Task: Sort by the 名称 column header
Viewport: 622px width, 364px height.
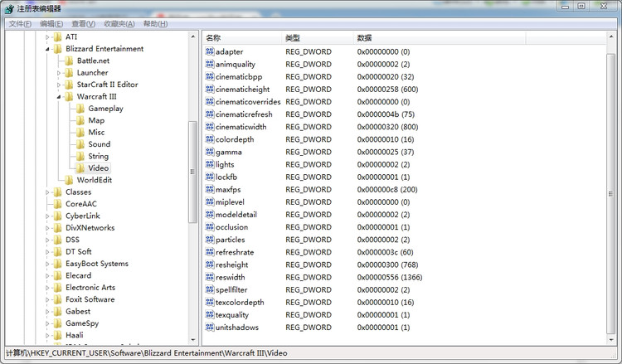Action: point(242,38)
